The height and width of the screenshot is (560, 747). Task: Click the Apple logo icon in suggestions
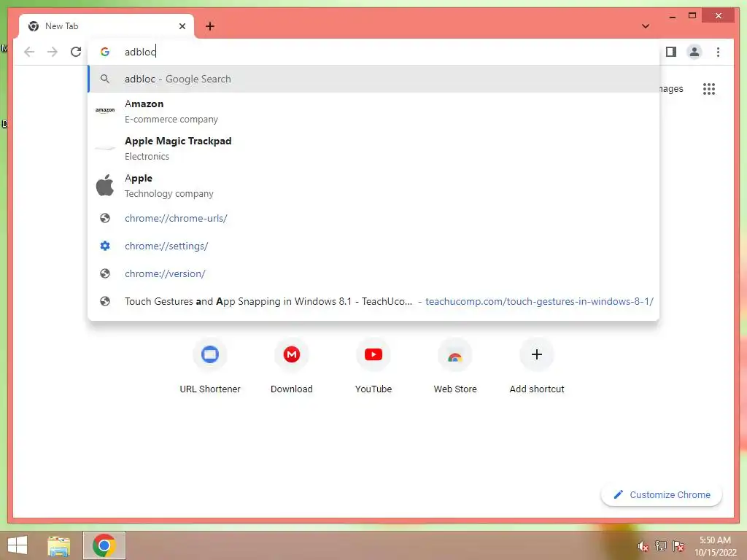pos(105,184)
